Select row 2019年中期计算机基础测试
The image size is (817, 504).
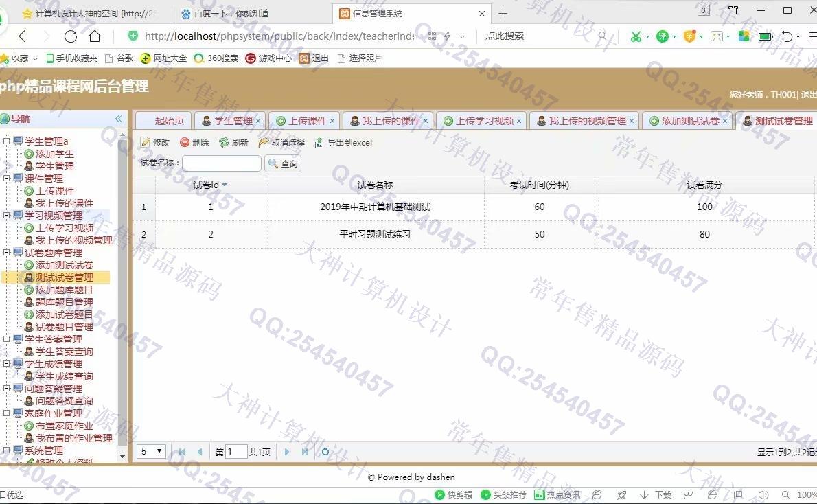pos(474,207)
